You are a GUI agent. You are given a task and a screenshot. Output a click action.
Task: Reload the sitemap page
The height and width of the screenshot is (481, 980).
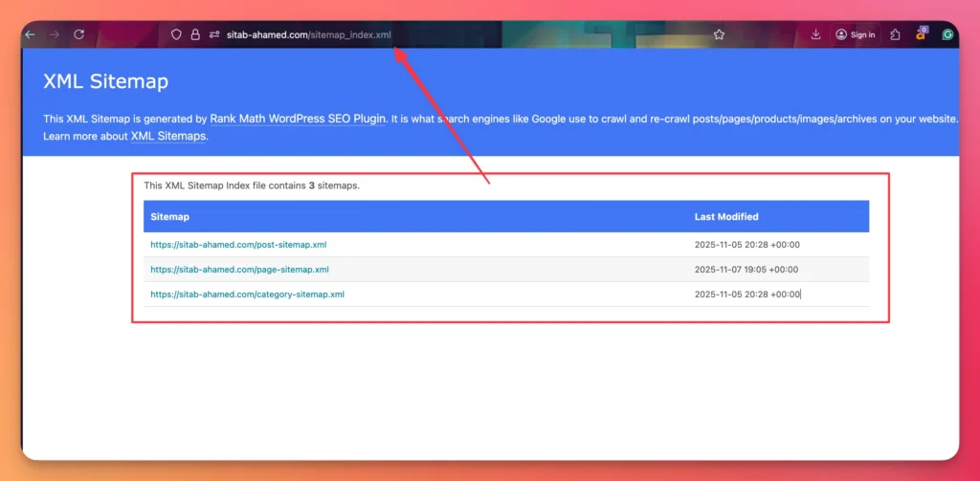click(79, 34)
